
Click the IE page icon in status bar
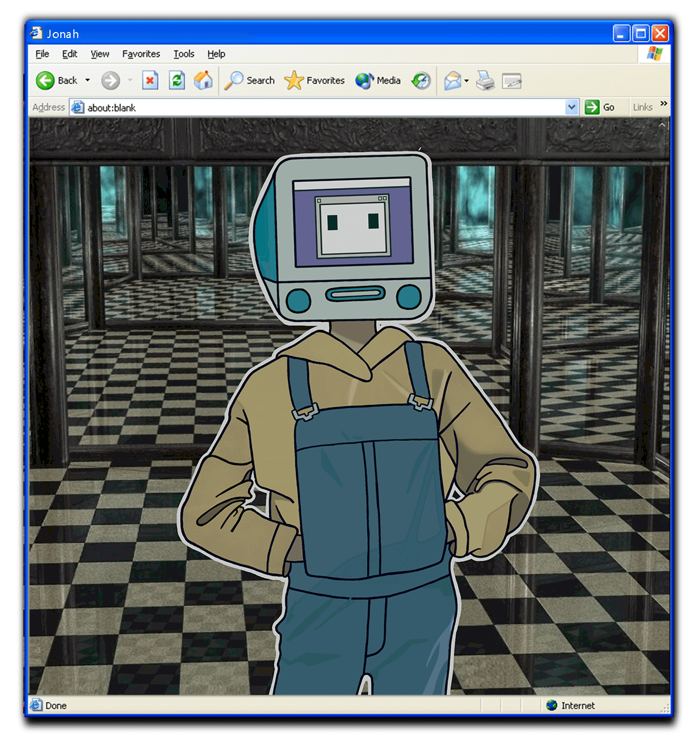pos(36,705)
